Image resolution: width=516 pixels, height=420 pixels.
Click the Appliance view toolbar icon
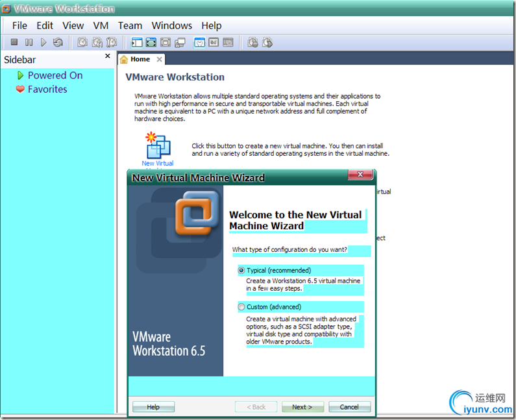(214, 42)
